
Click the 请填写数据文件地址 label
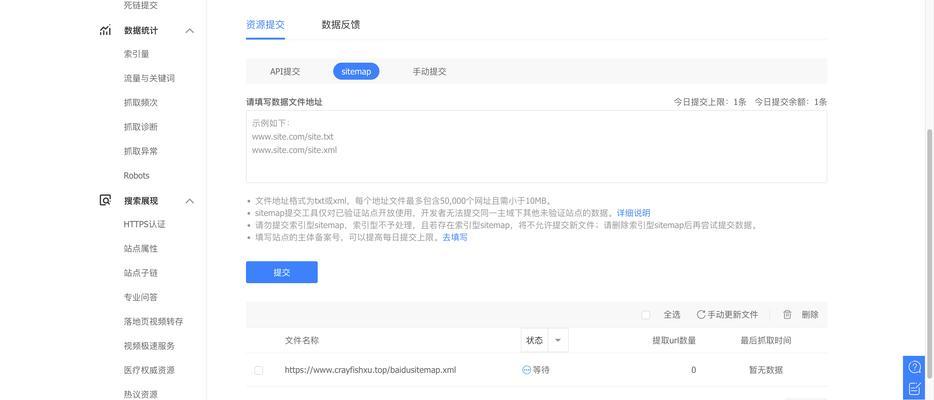click(x=284, y=102)
